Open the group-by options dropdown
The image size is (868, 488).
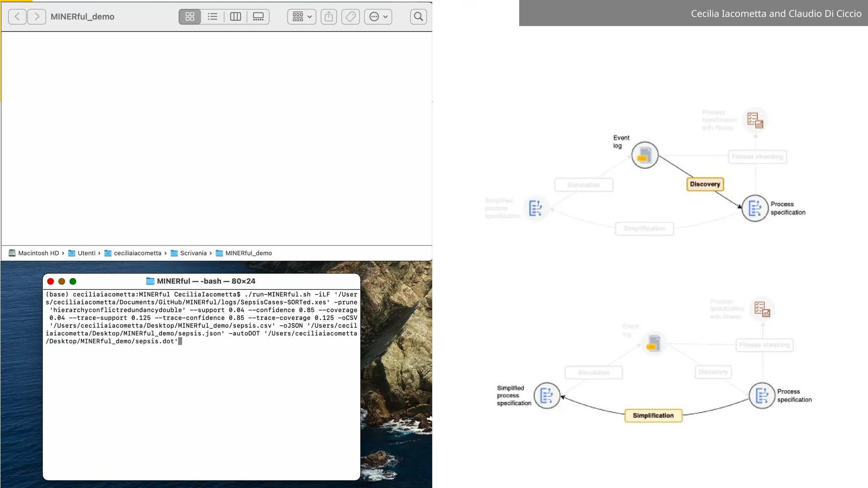tap(302, 17)
